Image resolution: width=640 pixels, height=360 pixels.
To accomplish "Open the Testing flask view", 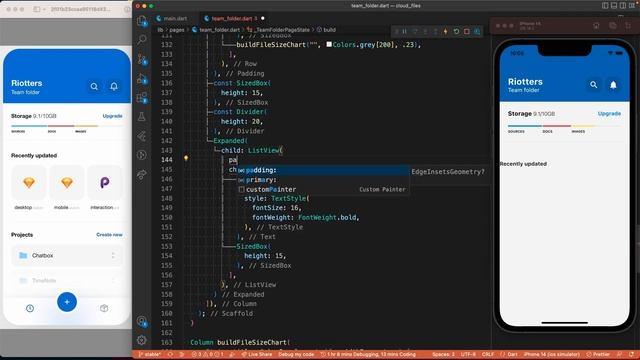I will pos(142,117).
